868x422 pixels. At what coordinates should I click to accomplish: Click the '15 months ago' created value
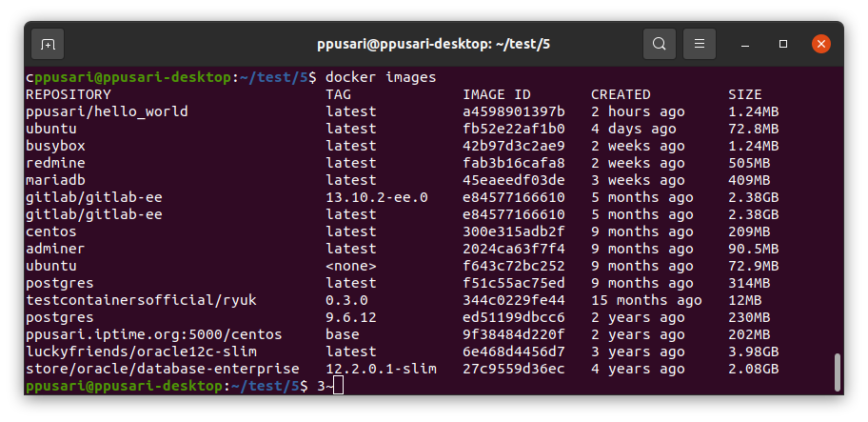pyautogui.click(x=646, y=300)
